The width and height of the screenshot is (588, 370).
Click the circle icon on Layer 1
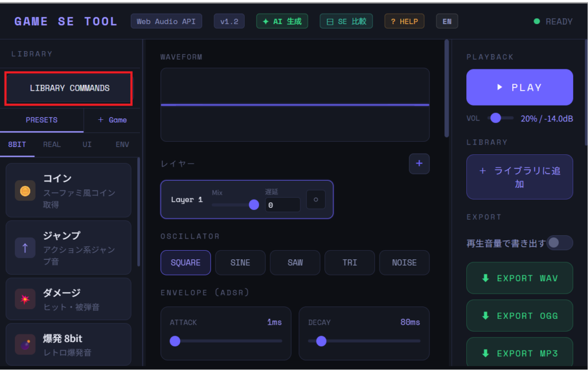[x=316, y=200]
